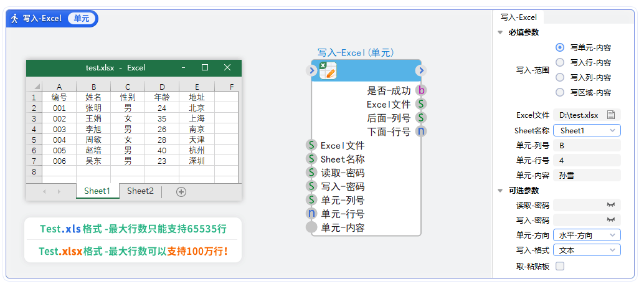Click the 单元-行号 field containing 4
Image resolution: width=644 pixels, height=286 pixels.
click(587, 160)
